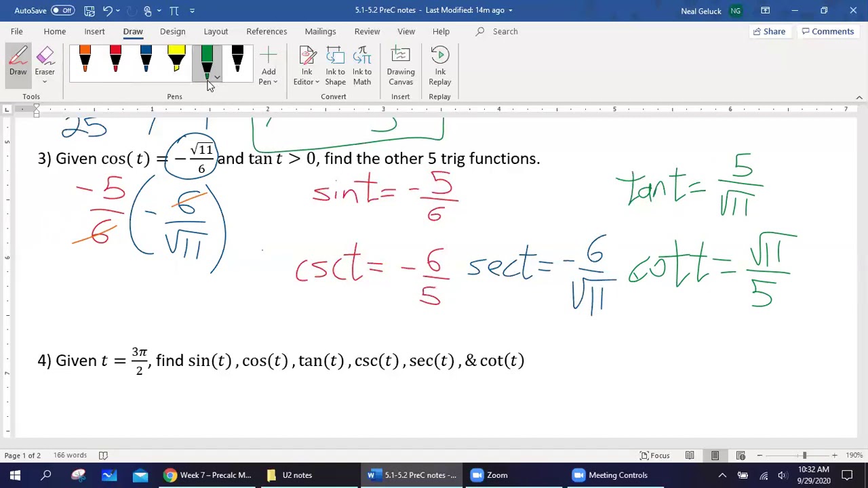The image size is (868, 488).
Task: Click the ruler tab selector icon
Action: point(7,109)
